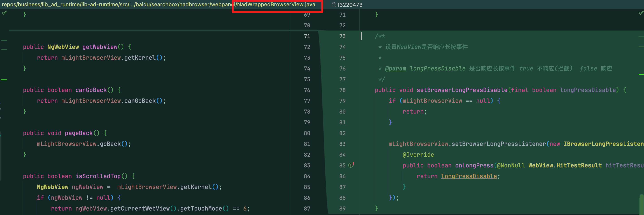Select the NadWrappedBrowserView.java file name in the path
Viewport: 644px width, 215px height.
click(276, 4)
